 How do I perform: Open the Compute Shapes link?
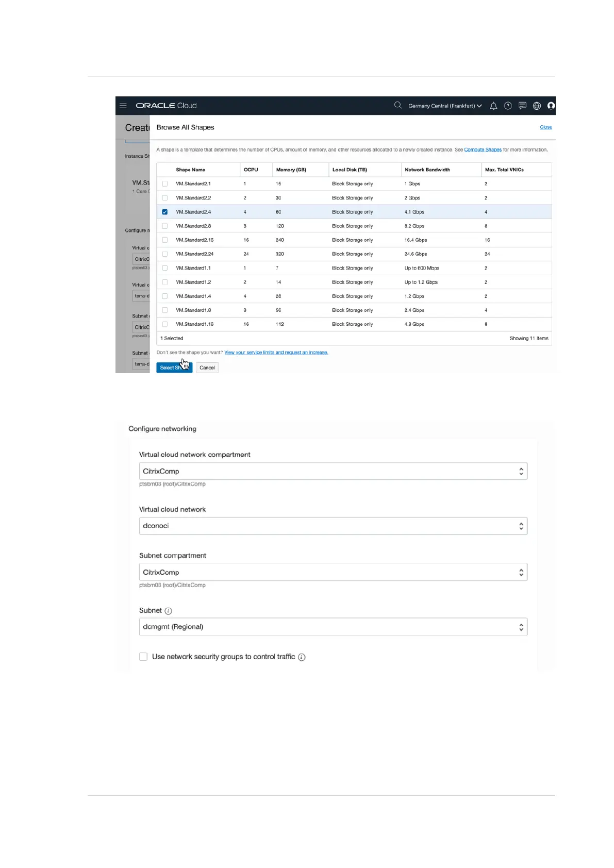[483, 150]
